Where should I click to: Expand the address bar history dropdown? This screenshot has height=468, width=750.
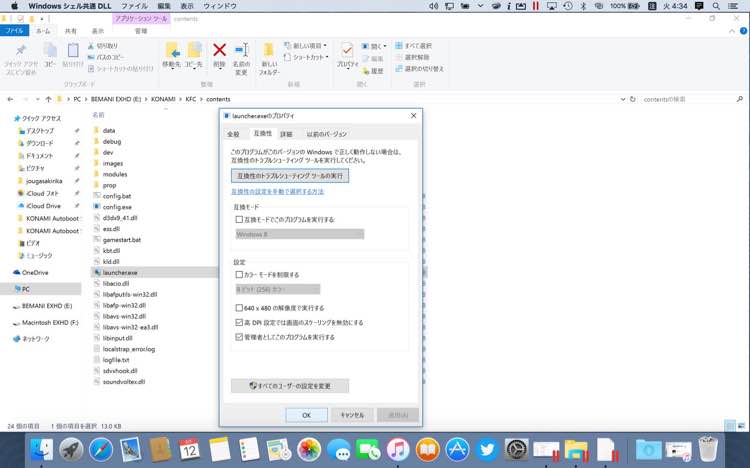(x=623, y=99)
